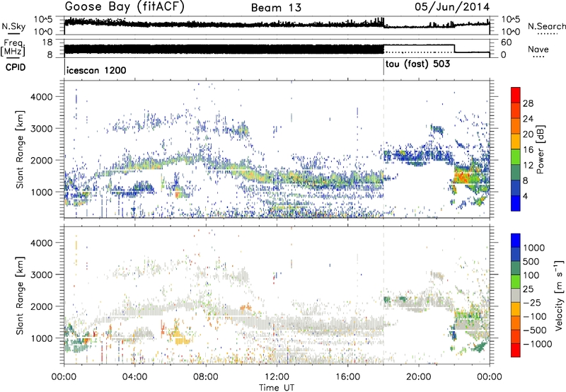
Task: Click the '04:00' time tick label
Action: coord(135,377)
